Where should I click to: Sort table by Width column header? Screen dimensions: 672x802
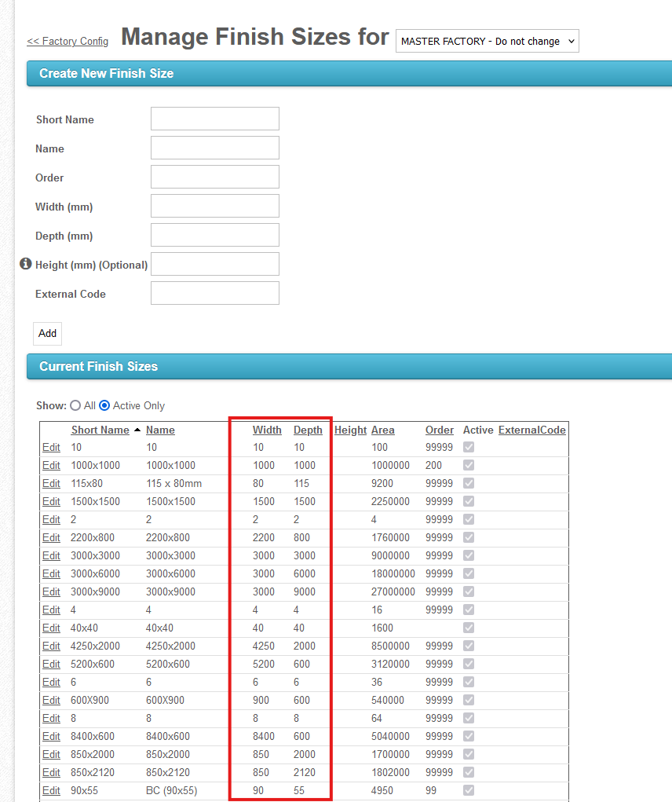(267, 430)
